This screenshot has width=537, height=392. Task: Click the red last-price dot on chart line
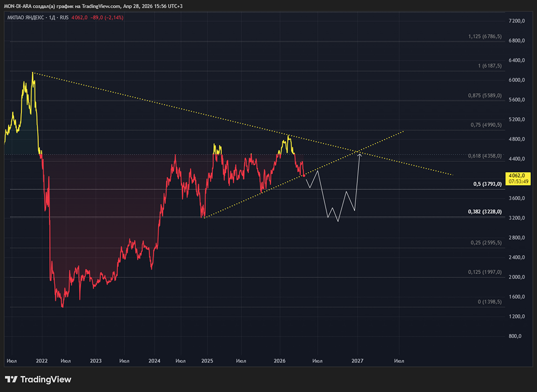click(x=304, y=176)
